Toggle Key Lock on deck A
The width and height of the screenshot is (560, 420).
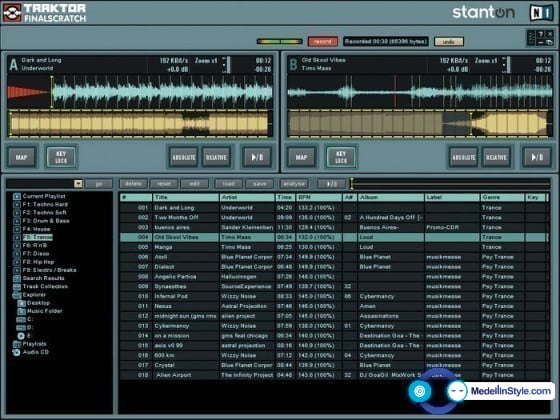(61, 157)
